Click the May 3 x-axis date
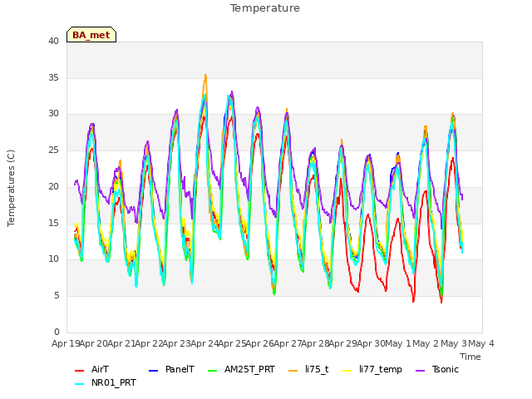Screen dimensions: 532x399 coord(454,343)
